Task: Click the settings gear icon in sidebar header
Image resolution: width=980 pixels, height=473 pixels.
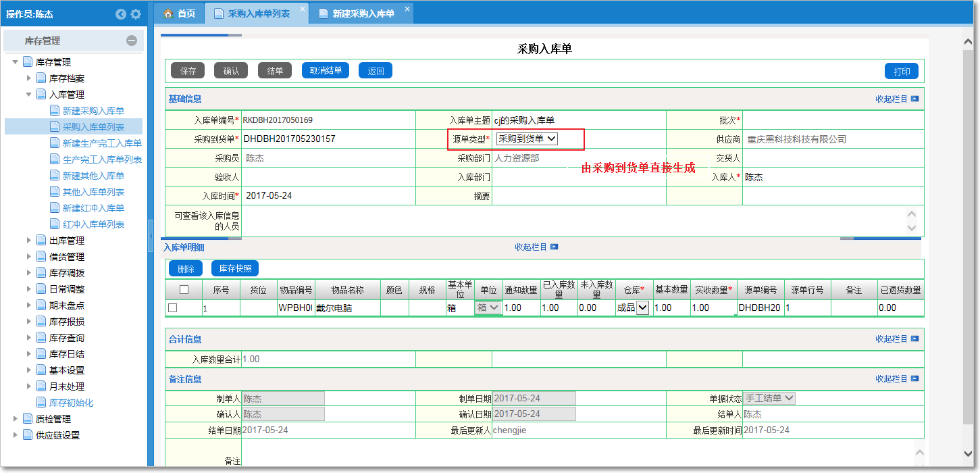Action: (x=136, y=14)
